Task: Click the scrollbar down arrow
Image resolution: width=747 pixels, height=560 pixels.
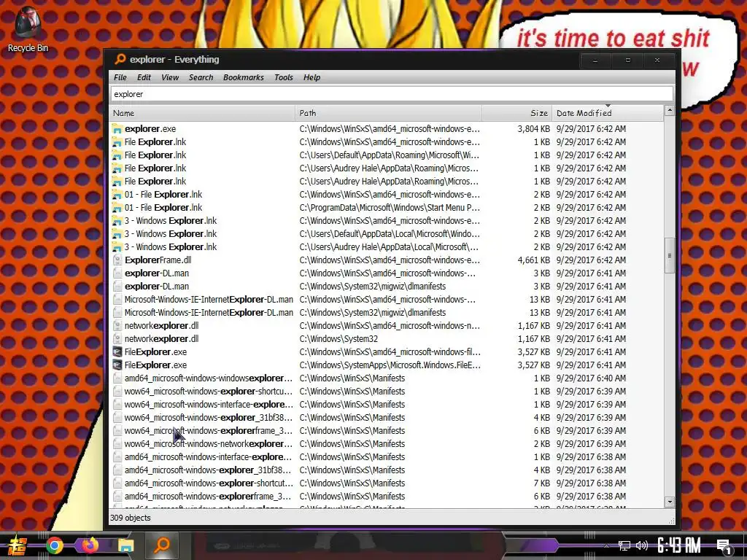Action: pyautogui.click(x=670, y=502)
